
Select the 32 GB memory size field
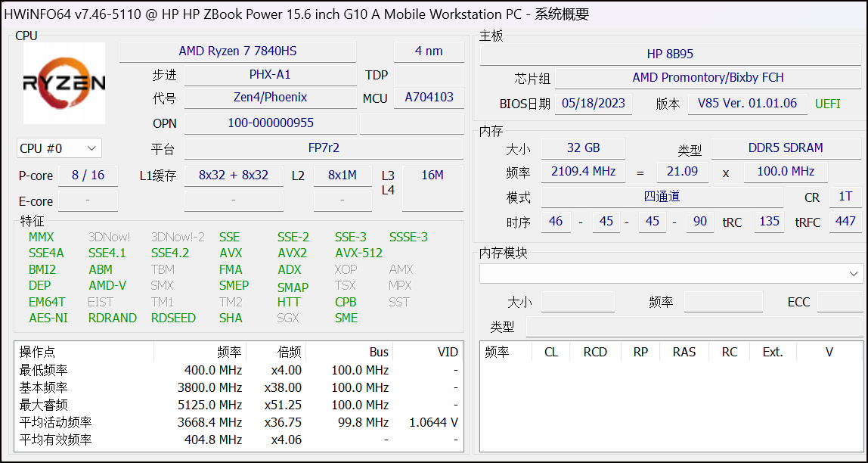click(583, 148)
